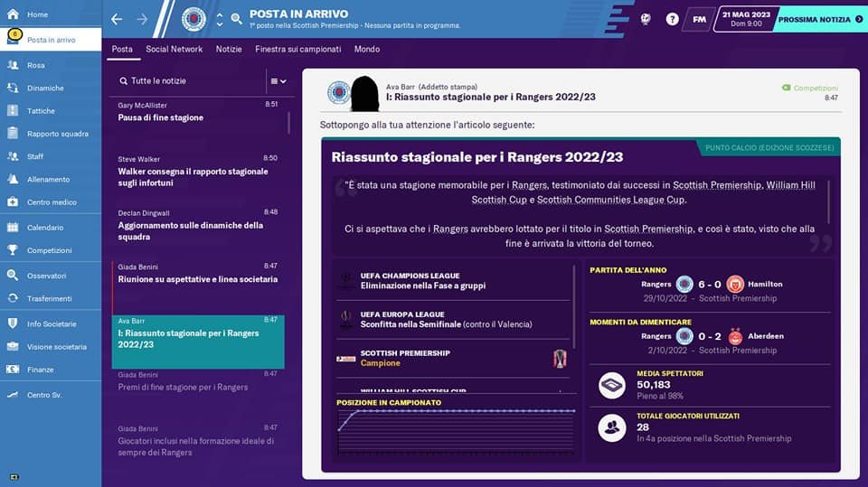Open the inbox filter list dropdown
Screen dimensions: 868x487
click(278, 81)
